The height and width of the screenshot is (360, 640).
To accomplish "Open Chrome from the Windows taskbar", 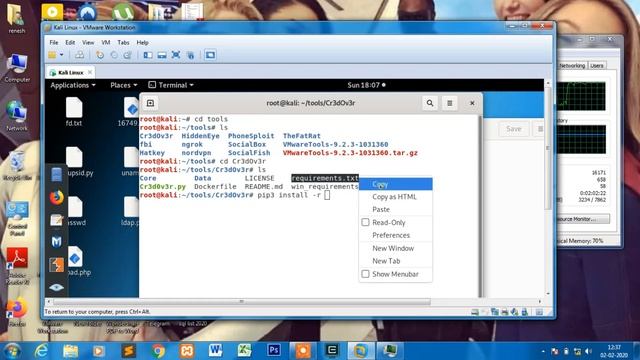I will click(x=158, y=351).
